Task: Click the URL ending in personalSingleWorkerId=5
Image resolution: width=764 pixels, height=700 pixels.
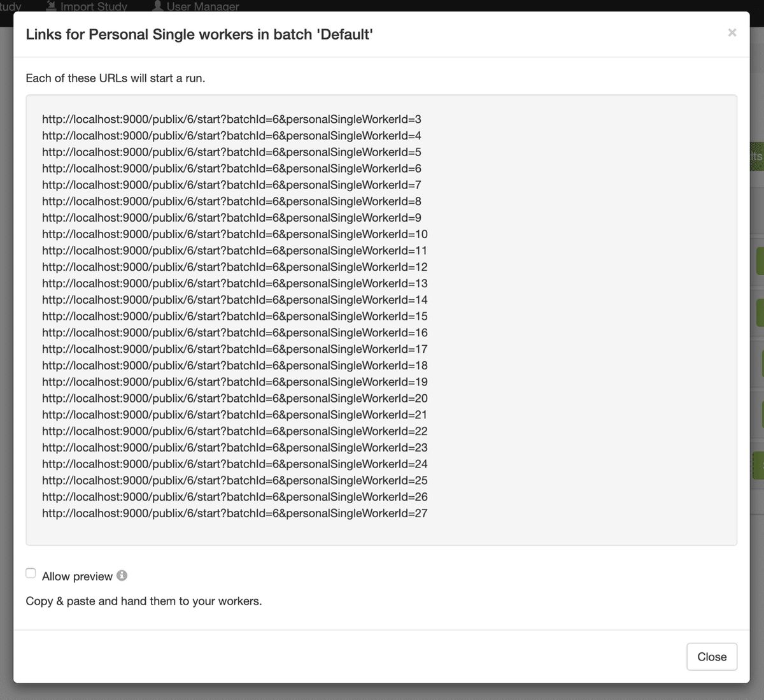Action: tap(232, 152)
